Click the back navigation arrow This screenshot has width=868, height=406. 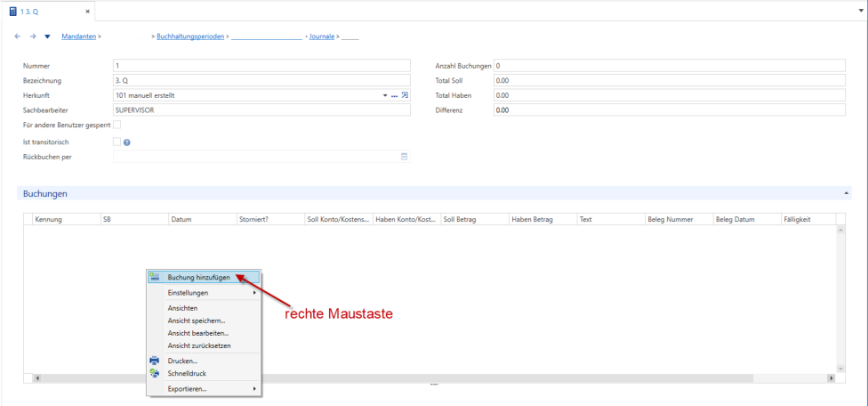[x=18, y=37]
